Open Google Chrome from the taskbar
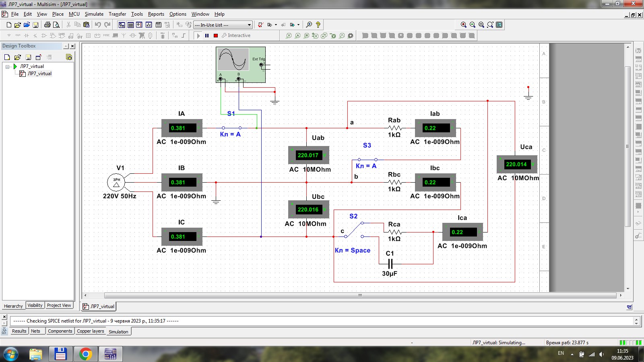The image size is (644, 362). coord(85,354)
